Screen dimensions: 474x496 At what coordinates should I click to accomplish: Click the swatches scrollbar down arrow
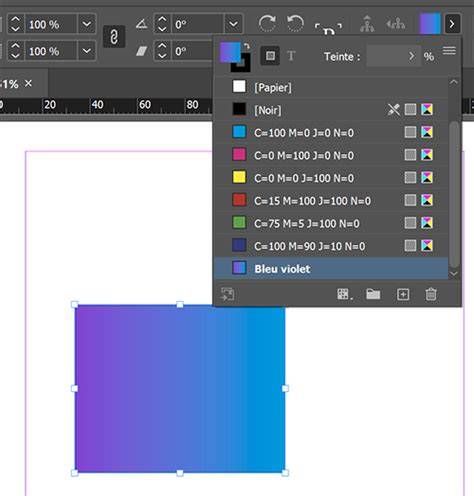tap(454, 273)
